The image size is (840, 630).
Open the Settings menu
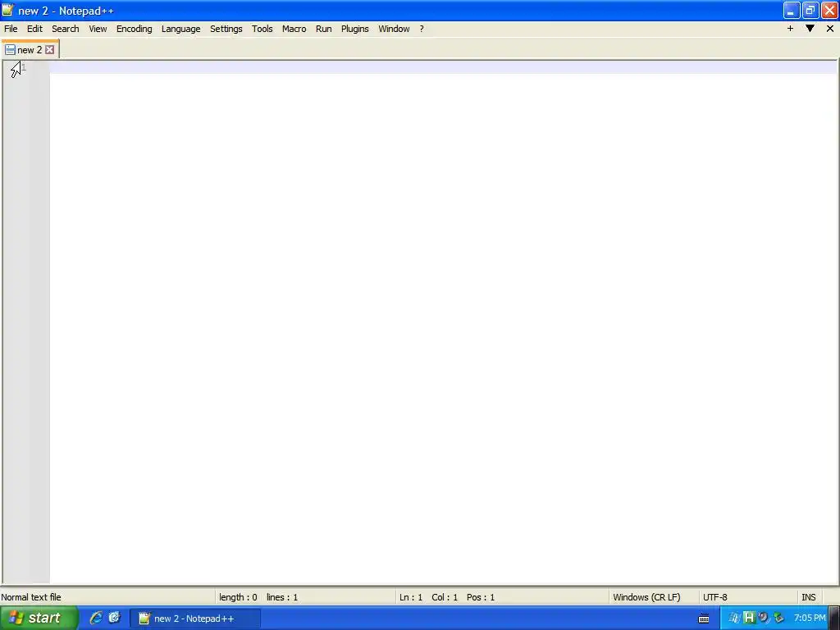tap(226, 29)
